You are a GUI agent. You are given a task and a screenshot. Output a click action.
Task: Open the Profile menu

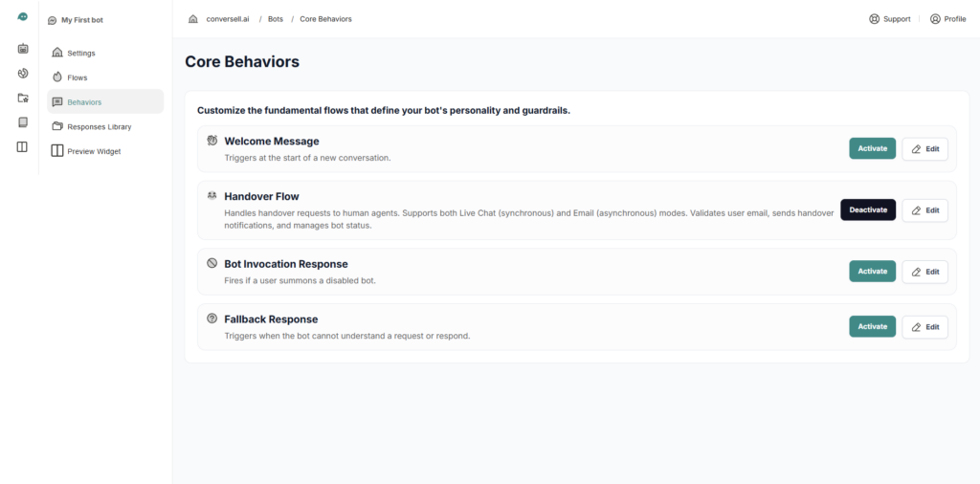947,19
